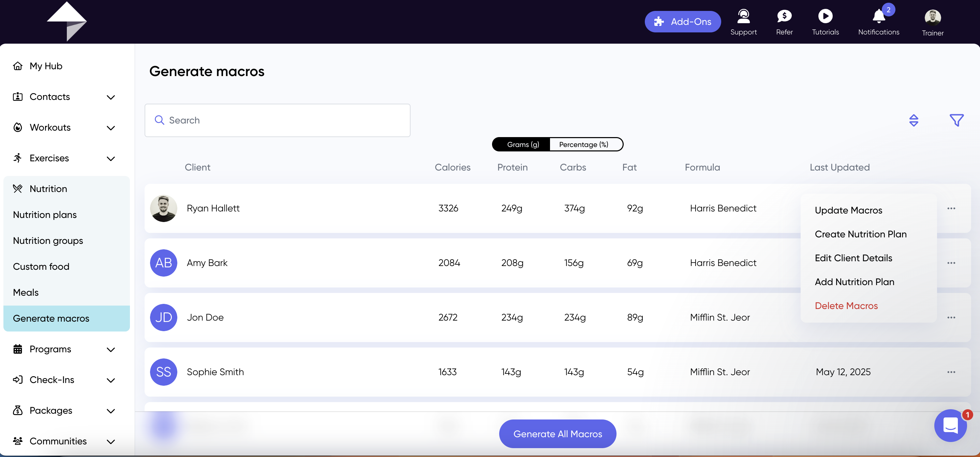Expand the Exercises chevron

pyautogui.click(x=111, y=158)
